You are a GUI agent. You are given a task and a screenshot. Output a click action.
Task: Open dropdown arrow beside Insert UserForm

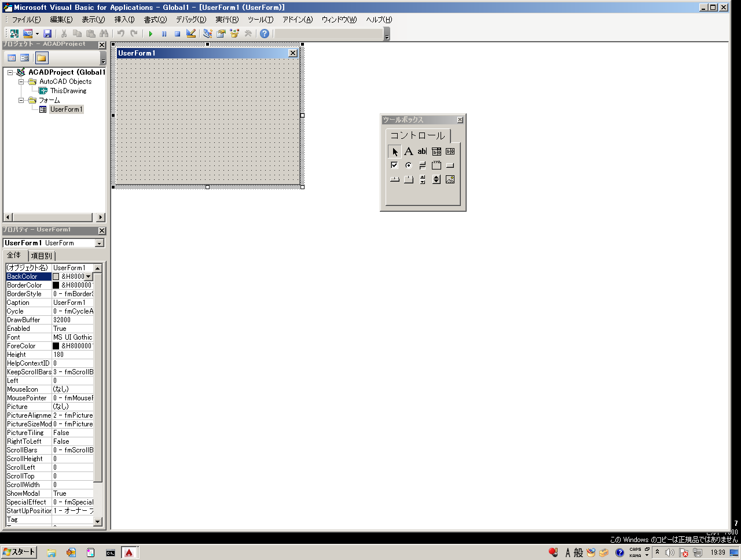[37, 34]
